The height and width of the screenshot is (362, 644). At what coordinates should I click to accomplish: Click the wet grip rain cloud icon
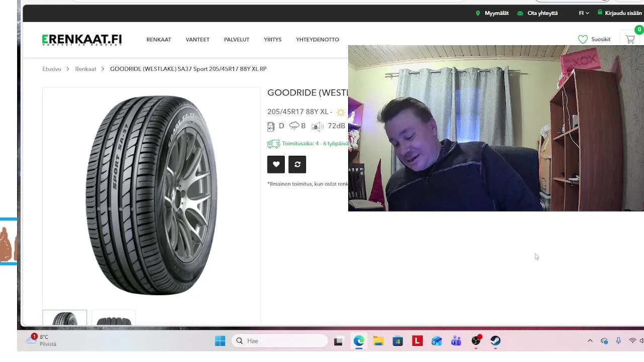pos(294,126)
